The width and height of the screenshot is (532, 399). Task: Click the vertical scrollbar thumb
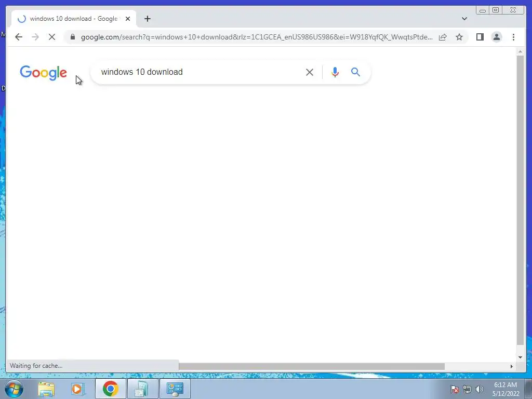point(520,200)
